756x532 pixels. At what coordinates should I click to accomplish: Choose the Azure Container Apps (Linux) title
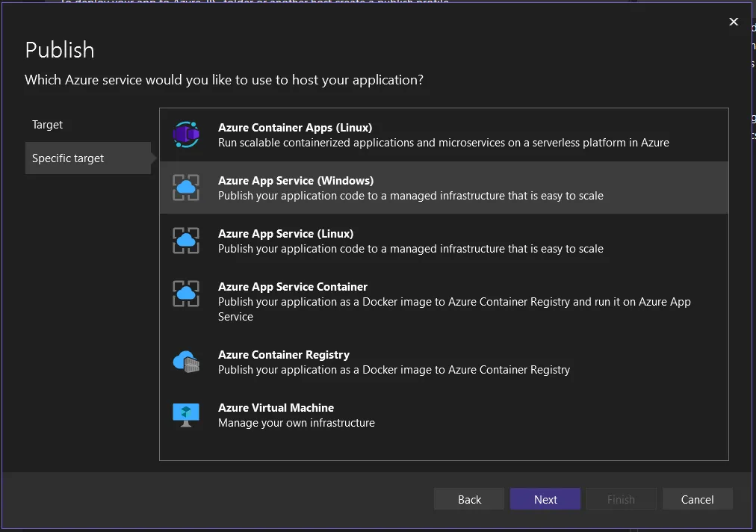[295, 127]
